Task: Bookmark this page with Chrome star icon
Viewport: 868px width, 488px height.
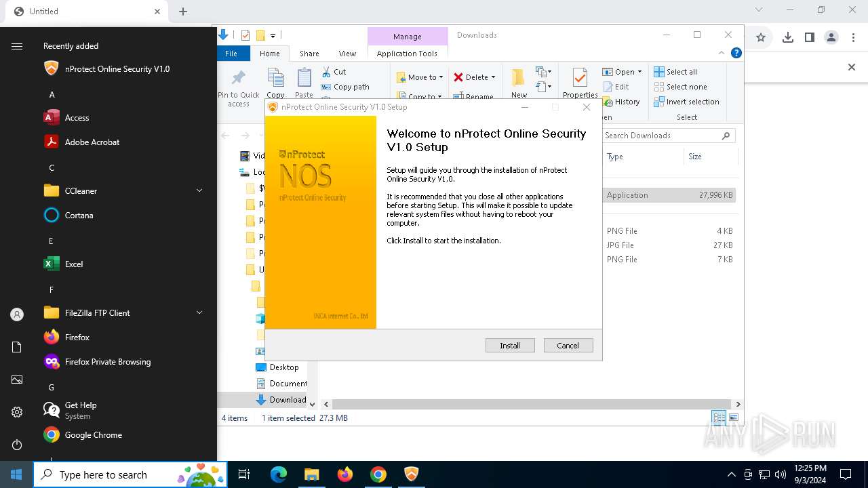Action: pos(761,38)
